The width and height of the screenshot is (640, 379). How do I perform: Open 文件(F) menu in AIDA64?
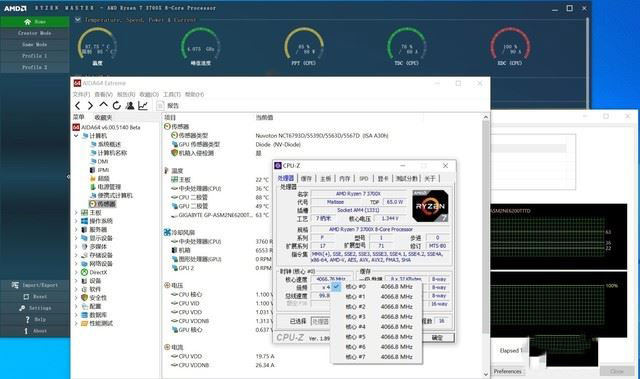tap(82, 94)
